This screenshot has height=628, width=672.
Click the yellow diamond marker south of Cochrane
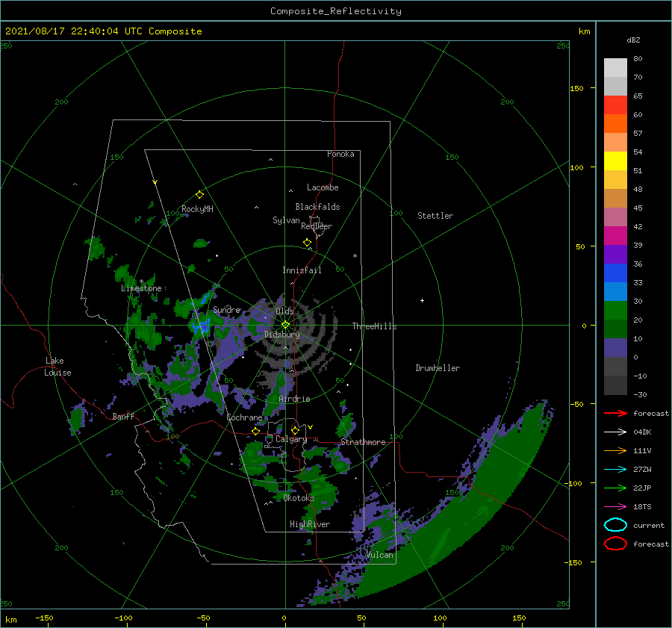point(256,431)
